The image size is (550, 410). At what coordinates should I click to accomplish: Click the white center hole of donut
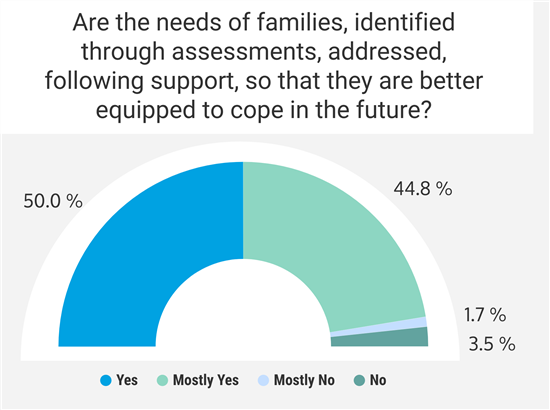(x=243, y=310)
